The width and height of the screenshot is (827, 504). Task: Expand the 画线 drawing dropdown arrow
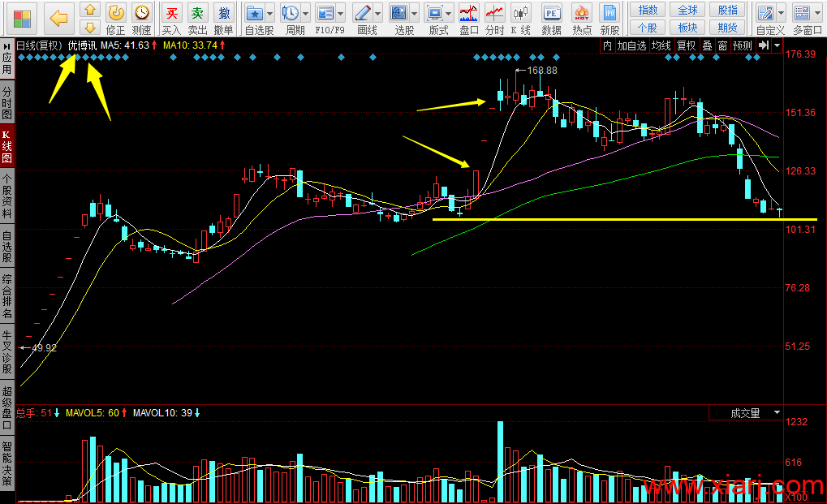(x=378, y=14)
